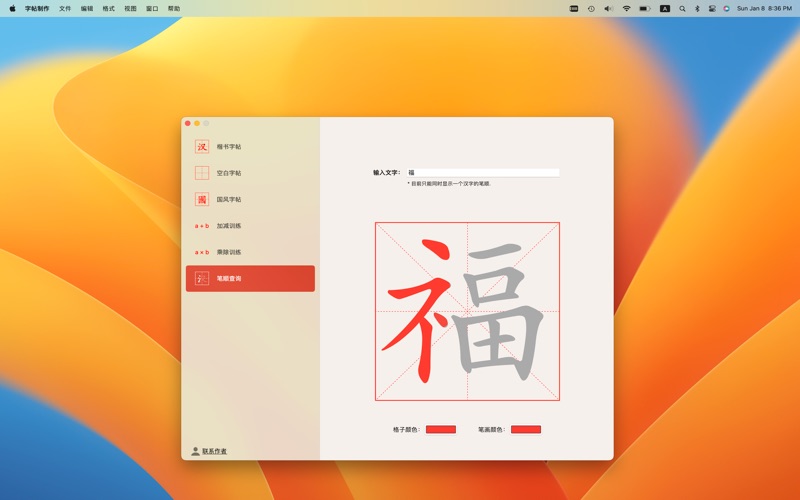The width and height of the screenshot is (800, 500).
Task: Click the stroke-order icon for 笔顺查询
Action: [x=202, y=279]
